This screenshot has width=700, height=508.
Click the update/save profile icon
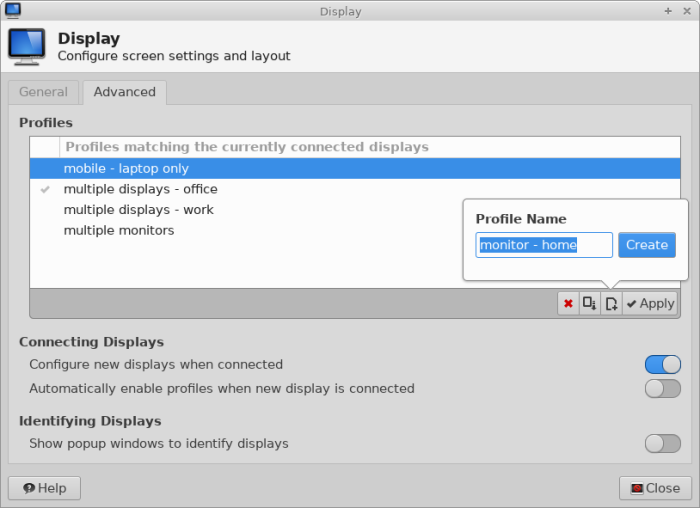coord(590,304)
